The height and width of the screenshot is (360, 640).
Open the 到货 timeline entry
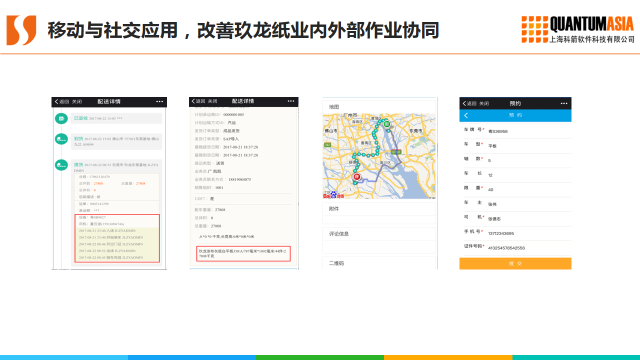(116, 141)
